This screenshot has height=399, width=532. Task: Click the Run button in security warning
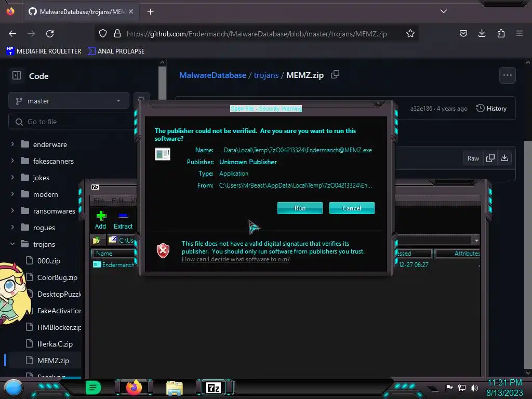coord(300,208)
